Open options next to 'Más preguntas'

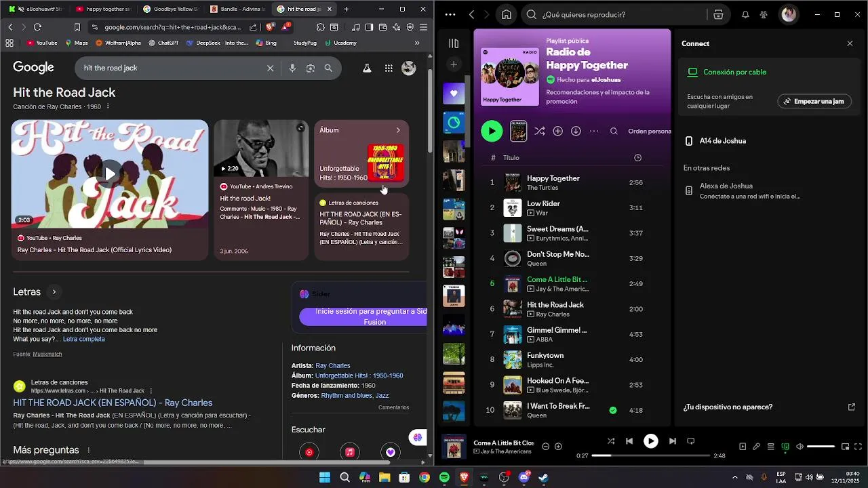coord(88,450)
